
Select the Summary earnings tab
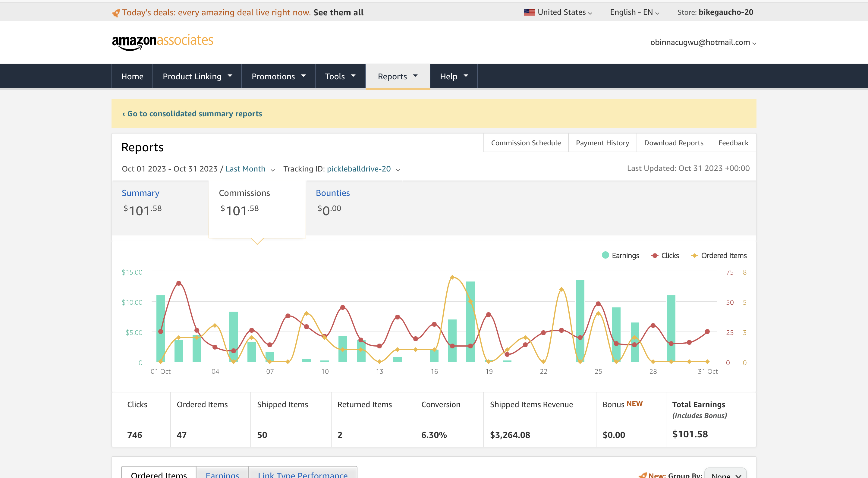(160, 208)
